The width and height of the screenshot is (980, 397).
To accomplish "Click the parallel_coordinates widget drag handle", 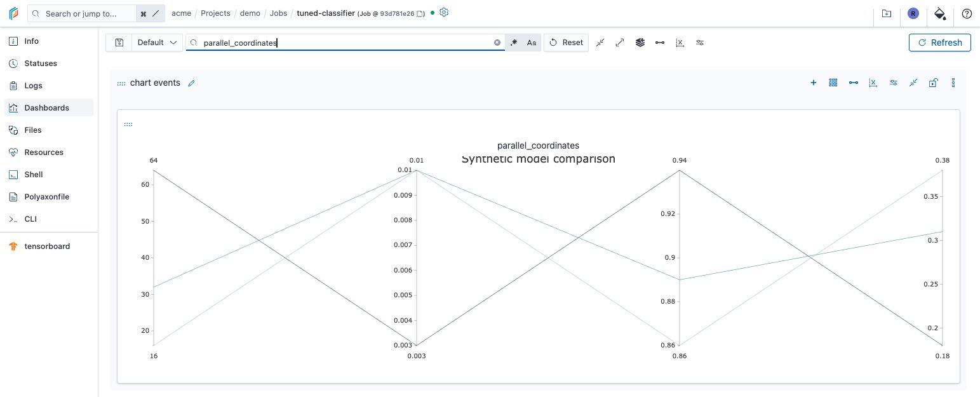I will click(128, 124).
